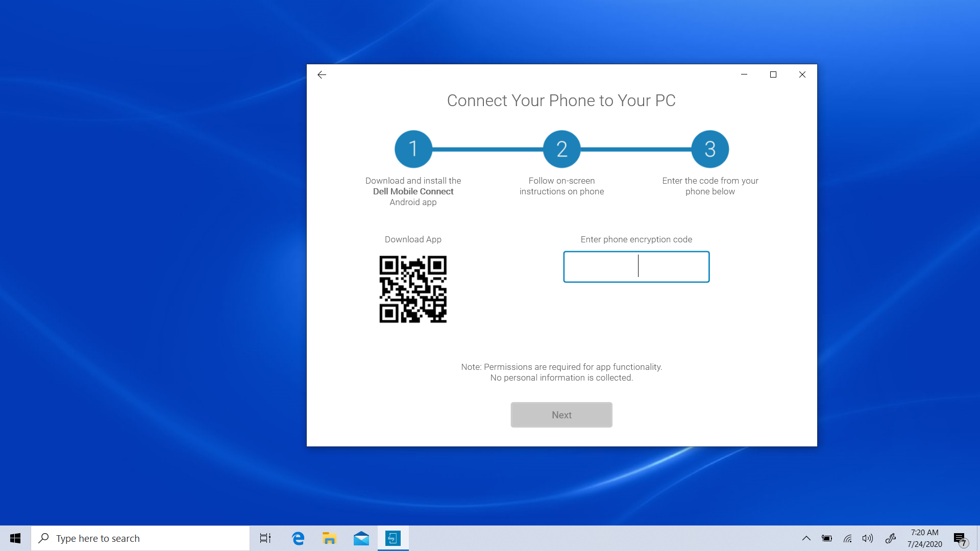Click Dell Mobile Connect taskbar icon
This screenshot has height=551, width=980.
tap(393, 538)
